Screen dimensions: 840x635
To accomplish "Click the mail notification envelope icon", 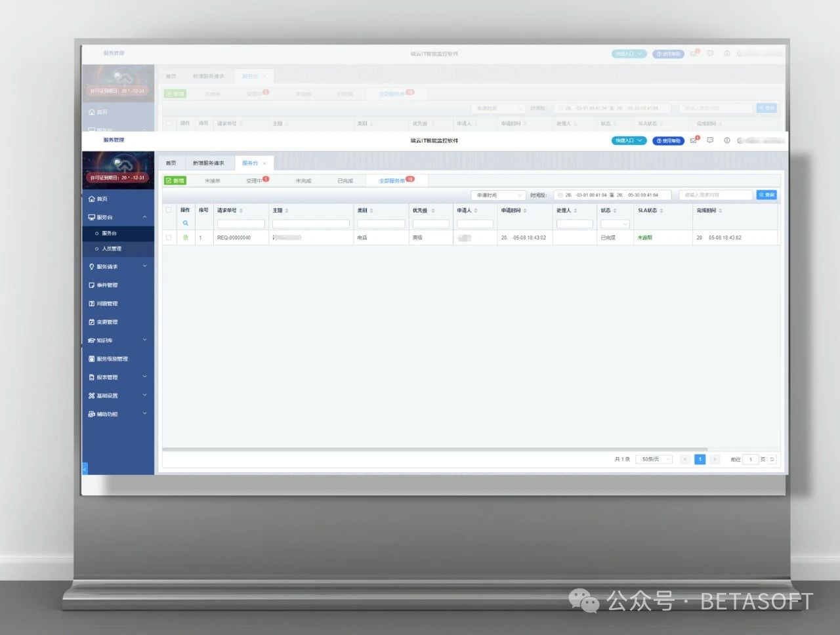I will point(694,140).
